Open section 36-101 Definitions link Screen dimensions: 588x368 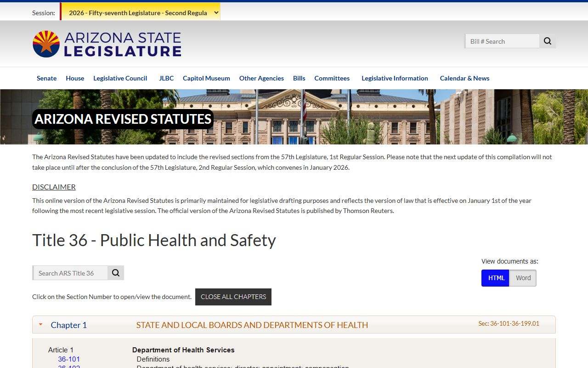point(69,359)
